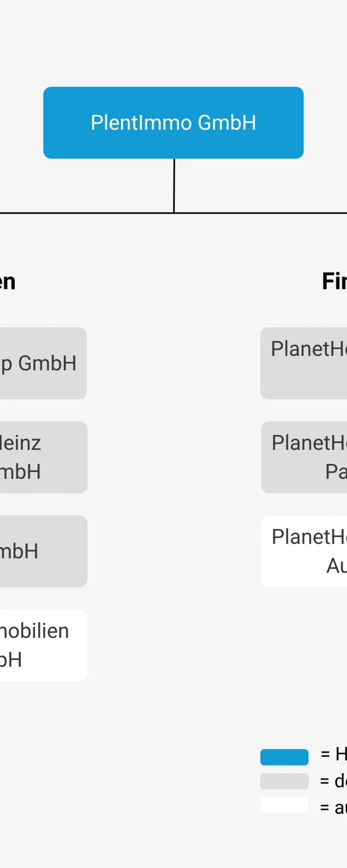
Task: Click the white PlanetH box with 'Au'
Action: point(304,551)
